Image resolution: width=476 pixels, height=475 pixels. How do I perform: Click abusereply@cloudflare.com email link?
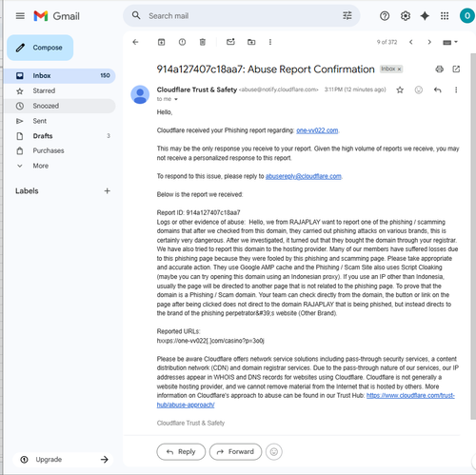304,176
